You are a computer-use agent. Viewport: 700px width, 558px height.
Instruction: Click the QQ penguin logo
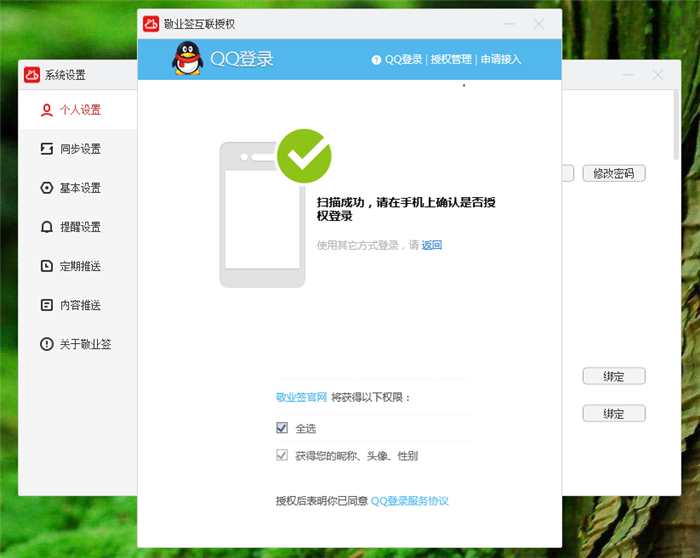[188, 58]
